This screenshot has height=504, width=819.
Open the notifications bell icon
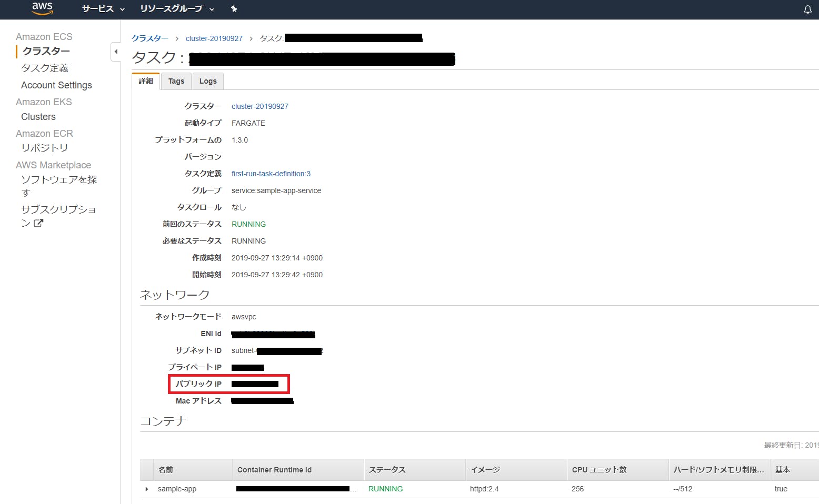pos(807,9)
